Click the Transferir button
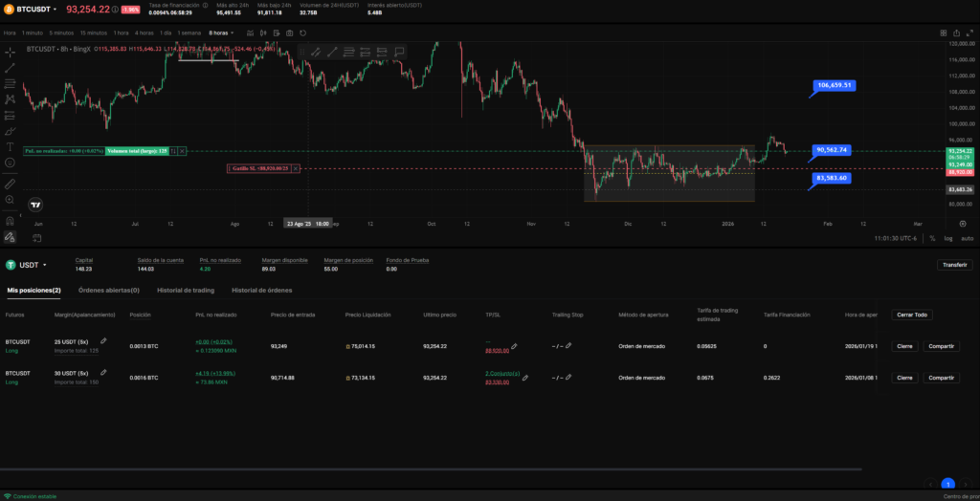 (954, 265)
